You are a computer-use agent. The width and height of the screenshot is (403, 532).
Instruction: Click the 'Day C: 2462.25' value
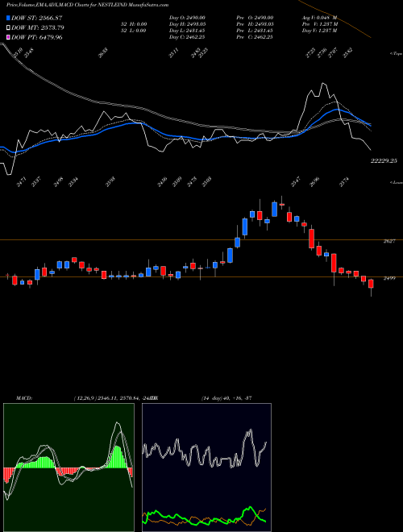click(x=187, y=37)
